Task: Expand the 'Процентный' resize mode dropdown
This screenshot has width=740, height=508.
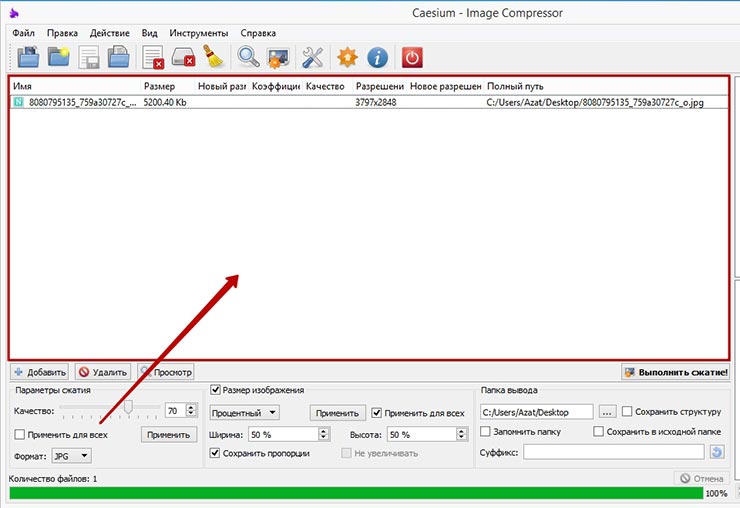Action: click(244, 412)
